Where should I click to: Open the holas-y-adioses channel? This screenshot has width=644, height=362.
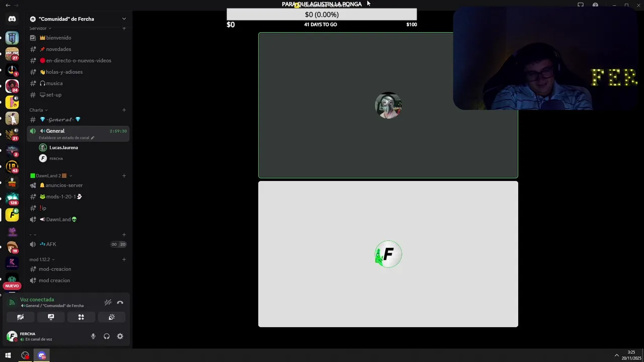(x=78, y=72)
